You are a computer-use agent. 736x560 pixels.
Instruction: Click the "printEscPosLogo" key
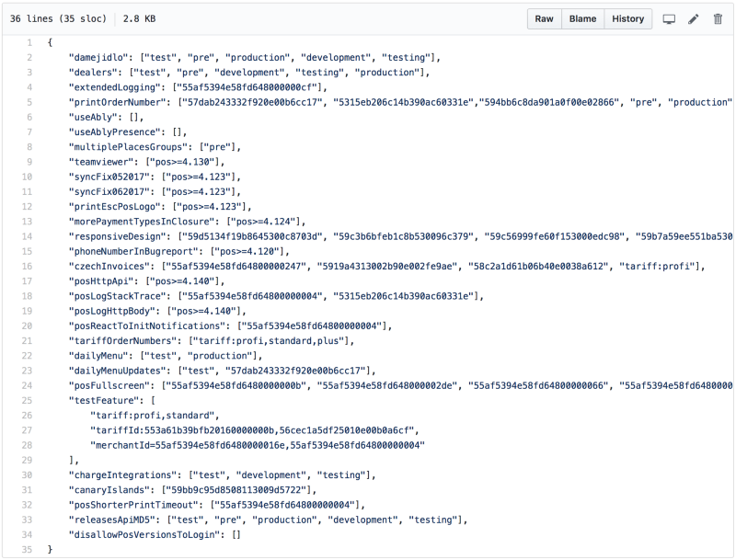[x=115, y=207]
